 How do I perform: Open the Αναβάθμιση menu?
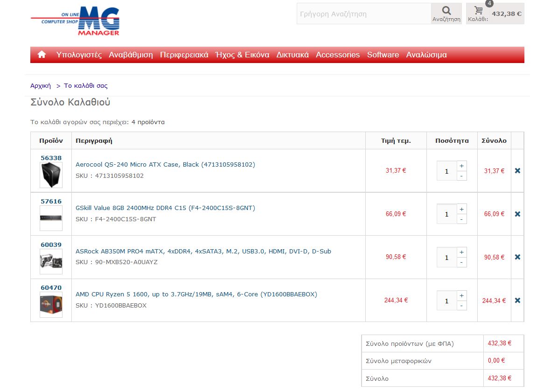click(131, 55)
